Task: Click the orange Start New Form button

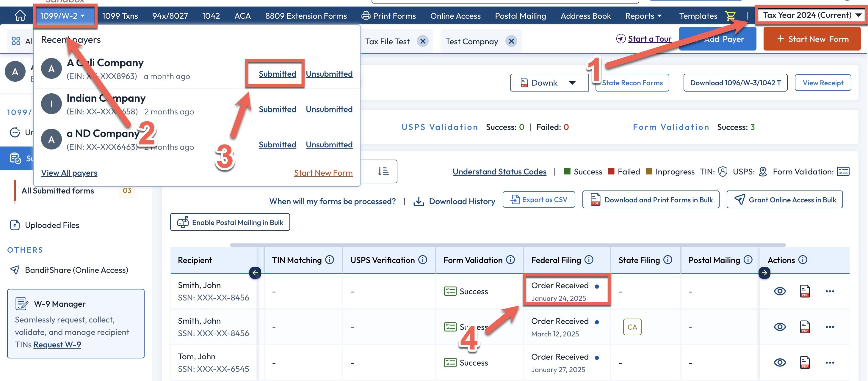Action: tap(812, 39)
